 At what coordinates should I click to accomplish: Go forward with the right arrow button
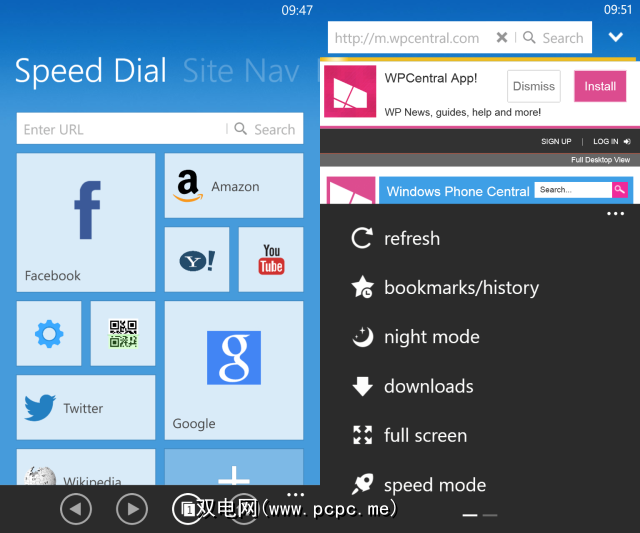click(132, 509)
